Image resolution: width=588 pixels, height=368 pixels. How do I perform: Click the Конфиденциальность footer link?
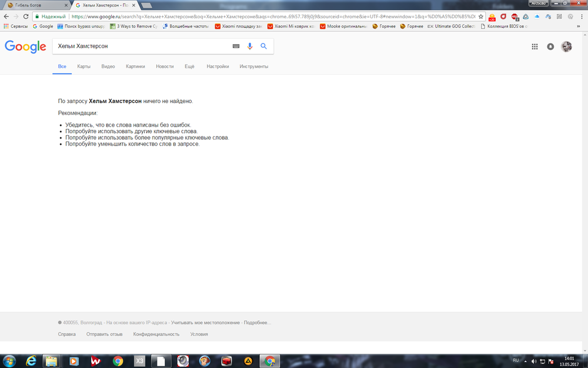tap(156, 334)
